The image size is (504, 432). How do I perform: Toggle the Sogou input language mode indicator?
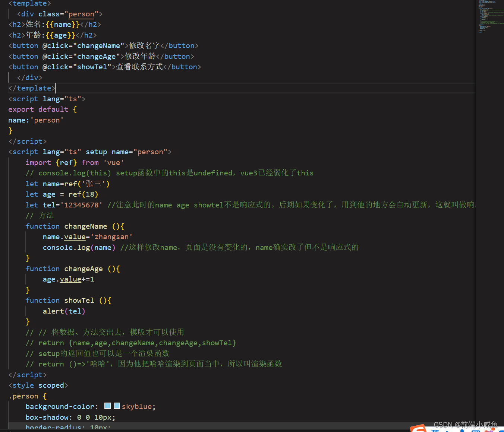435,430
